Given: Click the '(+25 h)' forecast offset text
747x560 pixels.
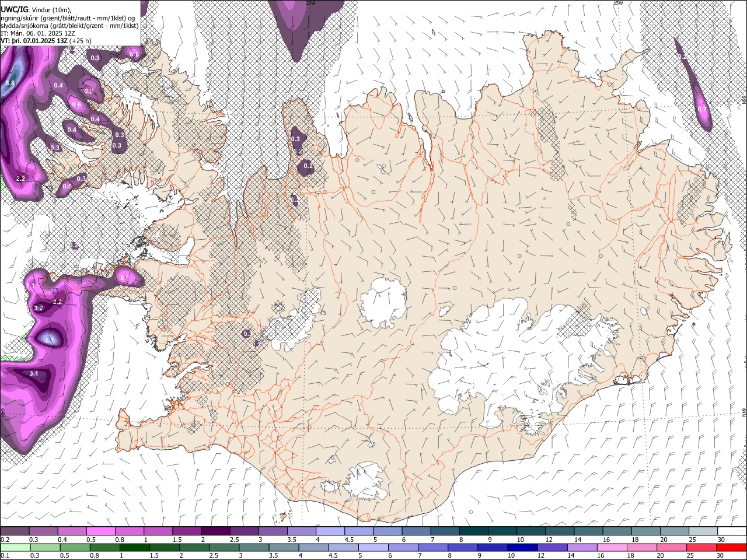Looking at the screenshot, I should (80, 41).
